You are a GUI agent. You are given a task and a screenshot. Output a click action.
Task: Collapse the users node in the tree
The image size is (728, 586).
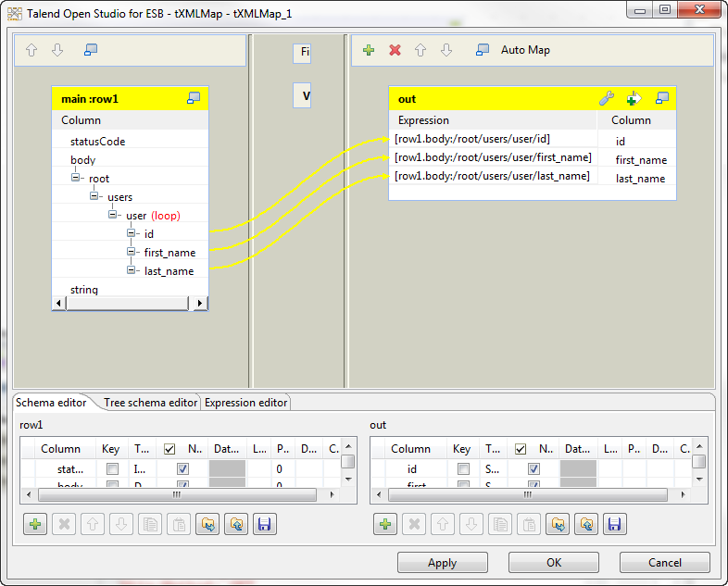click(x=94, y=197)
